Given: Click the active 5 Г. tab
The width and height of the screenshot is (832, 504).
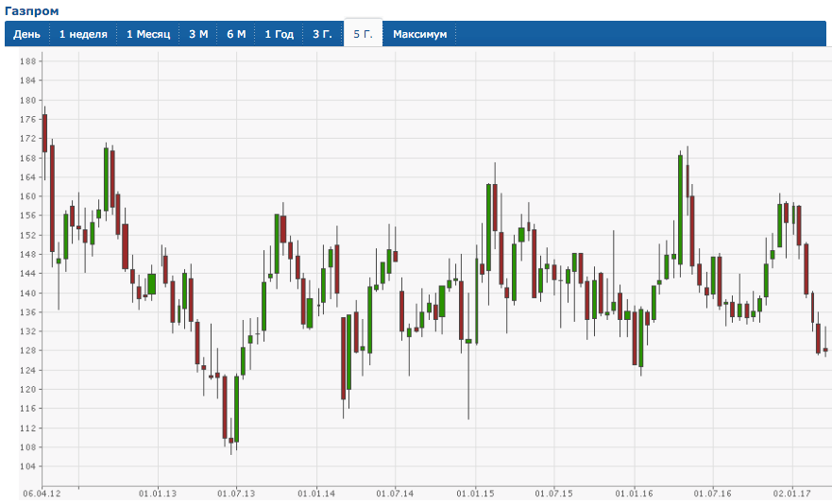Looking at the screenshot, I should [363, 34].
